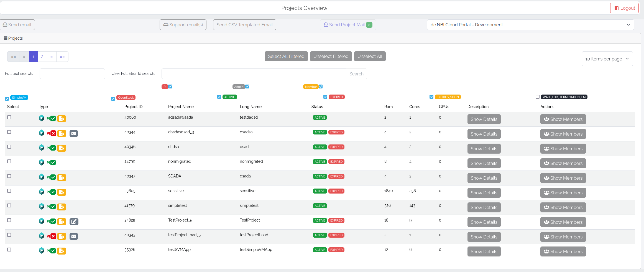
Task: Click the red X icon in the testProjectLoad_5 row
Action: coord(53,236)
